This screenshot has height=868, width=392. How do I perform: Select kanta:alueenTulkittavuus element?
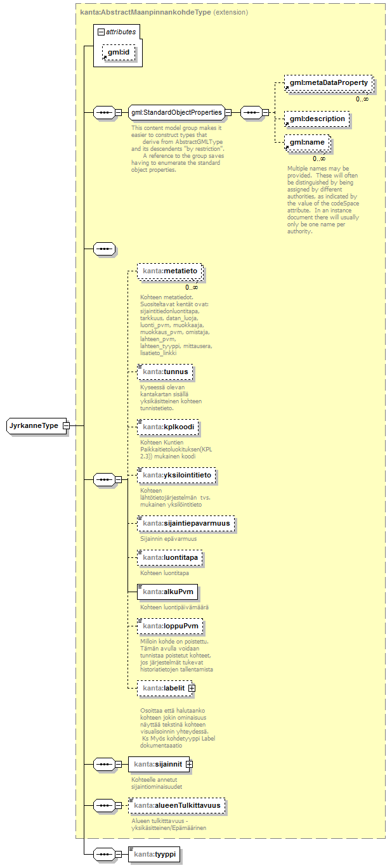coord(176,806)
